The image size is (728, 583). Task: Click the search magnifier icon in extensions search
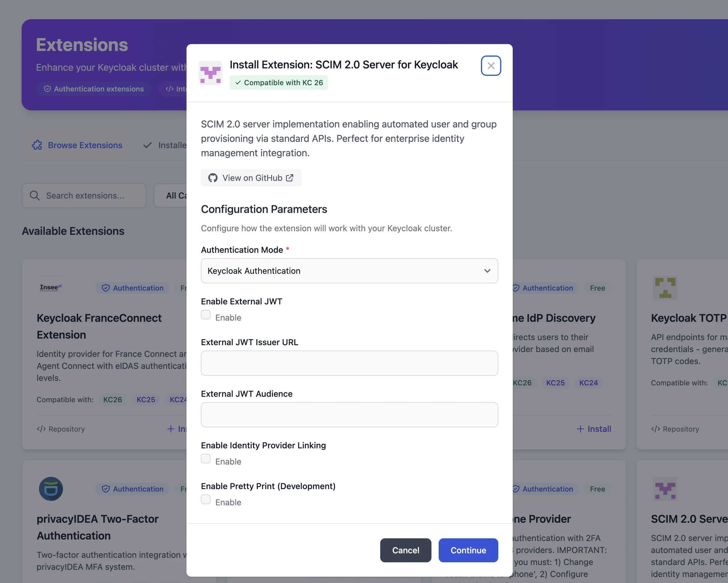35,195
